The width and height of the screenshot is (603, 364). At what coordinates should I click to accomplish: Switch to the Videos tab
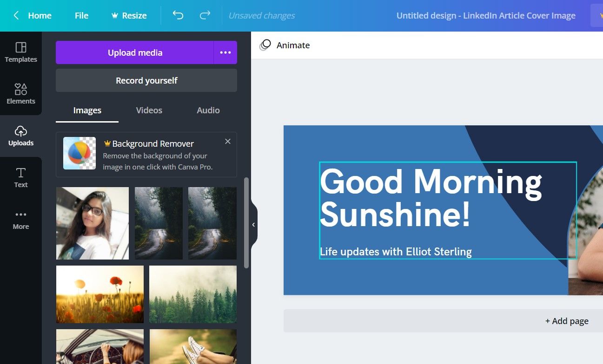point(149,110)
